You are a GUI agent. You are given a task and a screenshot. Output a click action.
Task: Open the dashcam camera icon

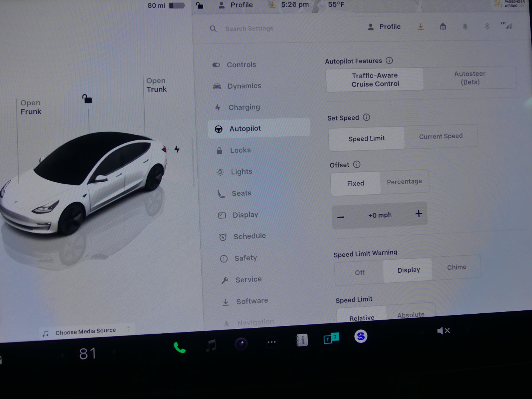click(x=241, y=344)
